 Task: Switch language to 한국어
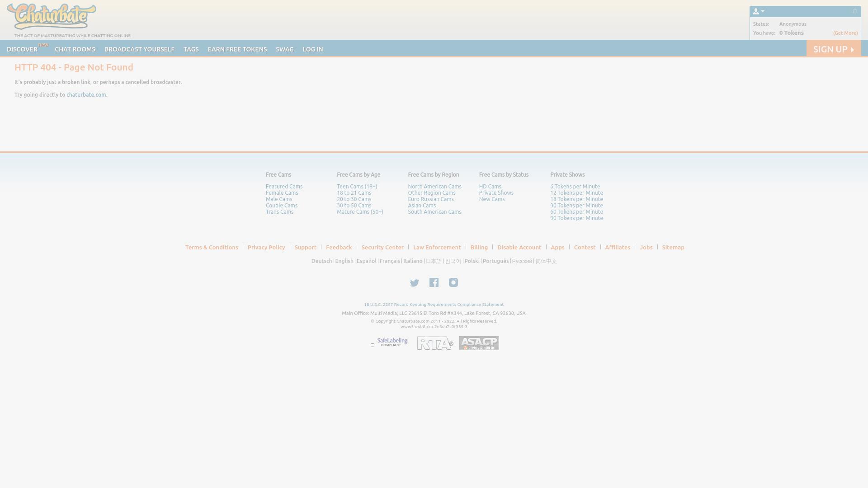pos(453,261)
